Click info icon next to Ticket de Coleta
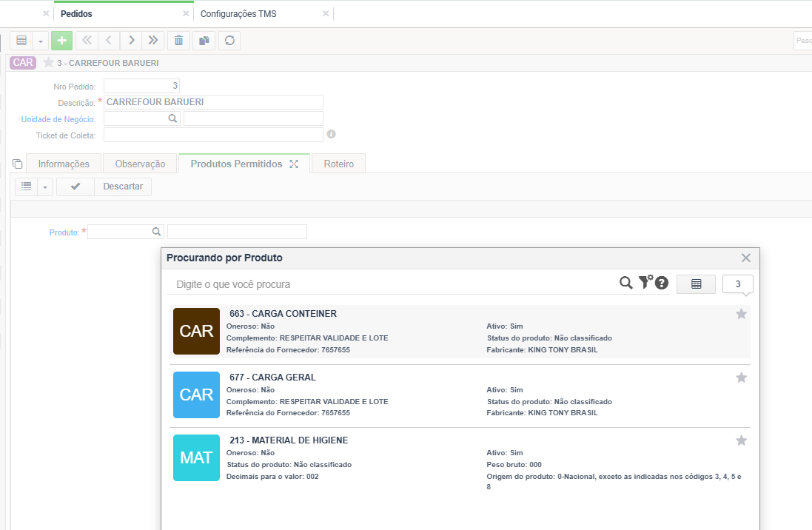812x530 pixels. coord(332,134)
